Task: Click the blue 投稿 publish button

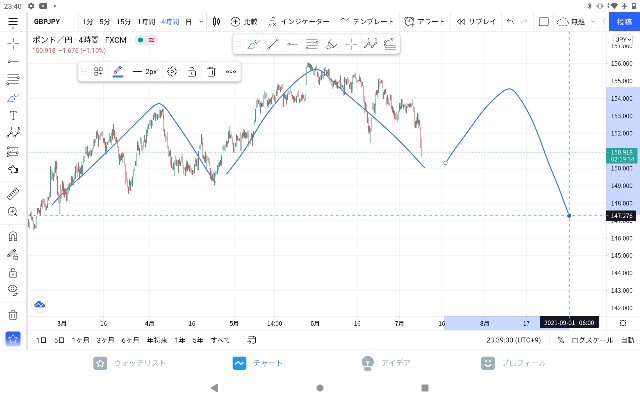Action: [624, 22]
